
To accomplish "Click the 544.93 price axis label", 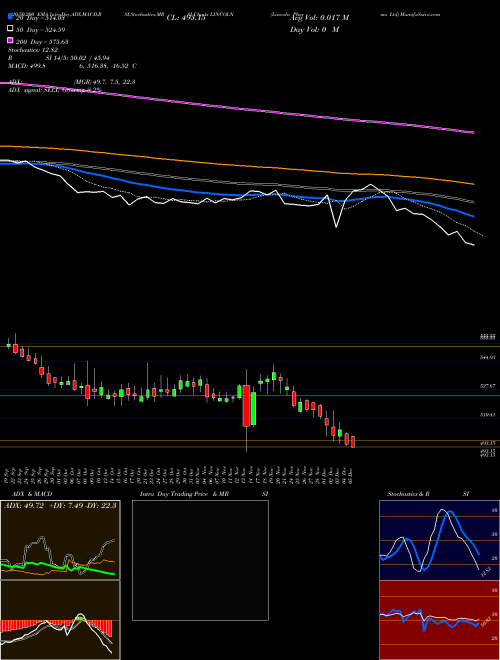I will [x=488, y=357].
